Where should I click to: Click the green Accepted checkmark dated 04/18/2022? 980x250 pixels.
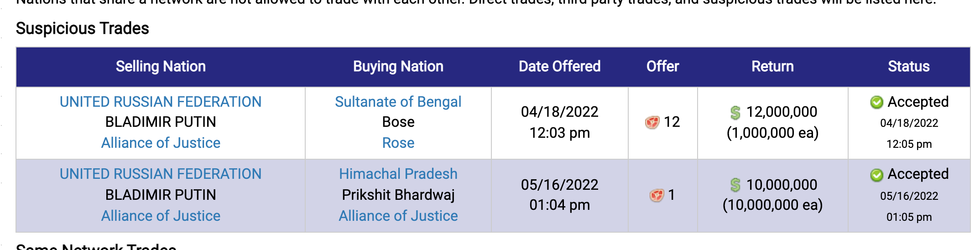(876, 102)
